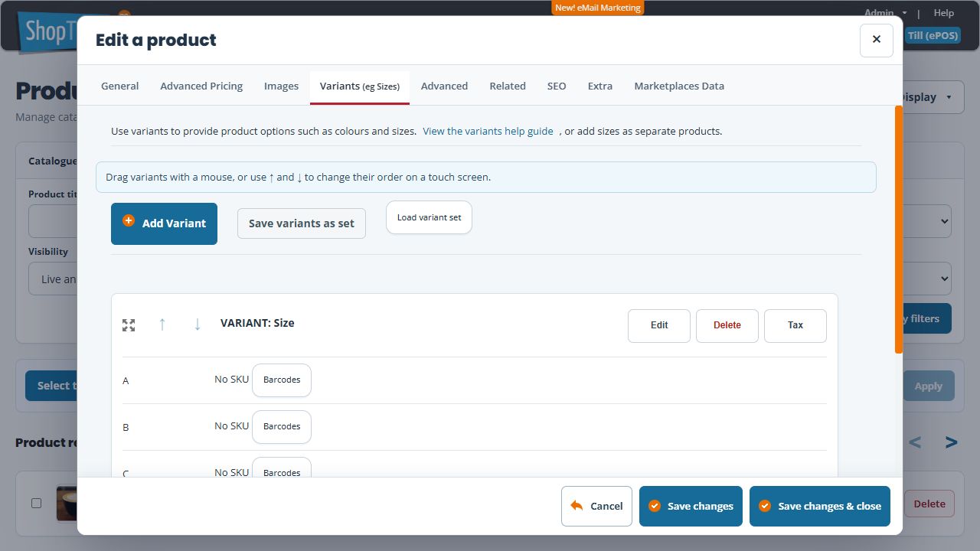The image size is (980, 551).
Task: Click the Add Variant button
Action: (164, 223)
